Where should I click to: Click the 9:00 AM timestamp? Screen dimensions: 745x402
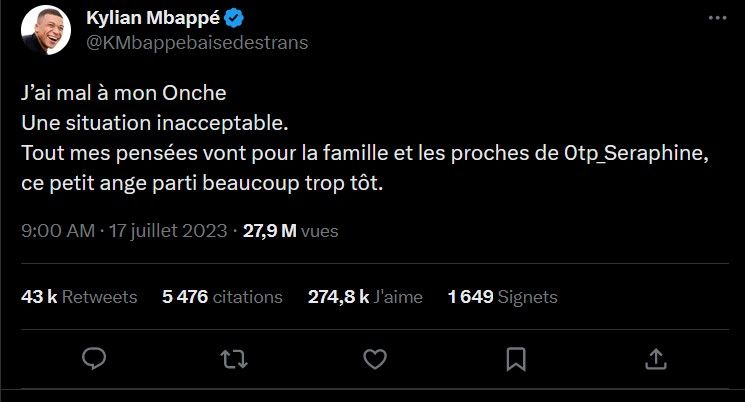(57, 231)
